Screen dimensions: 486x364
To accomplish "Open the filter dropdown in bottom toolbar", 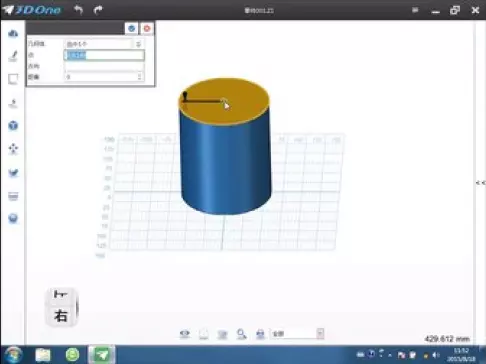I will pos(297,334).
